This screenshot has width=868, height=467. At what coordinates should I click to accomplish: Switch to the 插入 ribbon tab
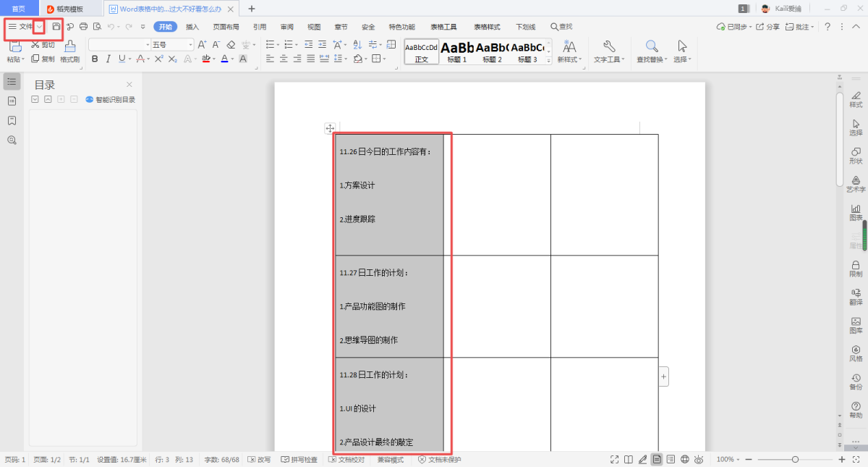click(x=192, y=27)
